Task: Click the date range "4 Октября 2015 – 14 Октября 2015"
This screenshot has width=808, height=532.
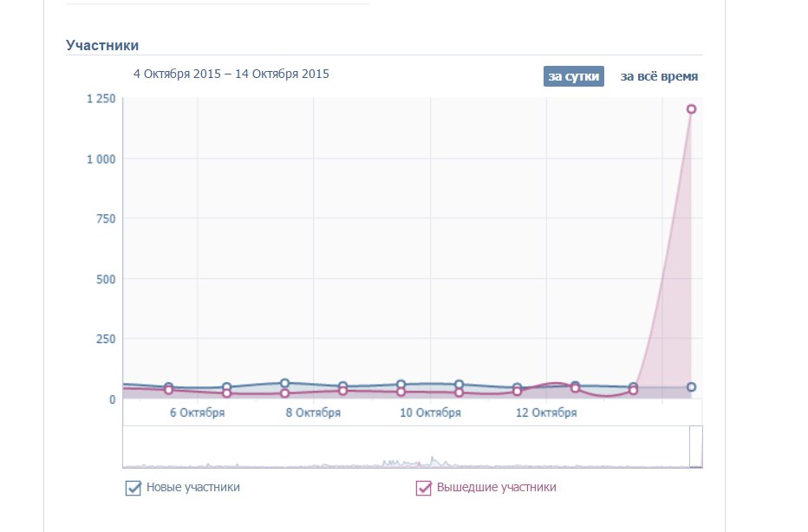Action: (x=231, y=74)
